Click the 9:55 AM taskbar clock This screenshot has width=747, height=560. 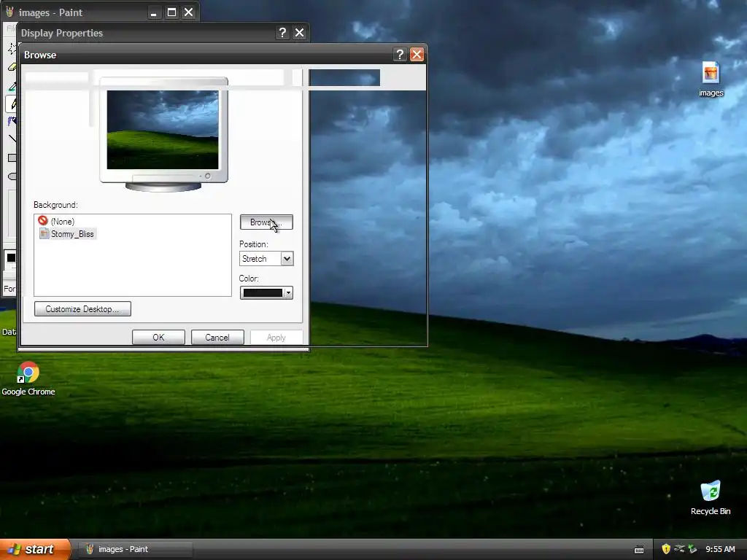pos(720,549)
